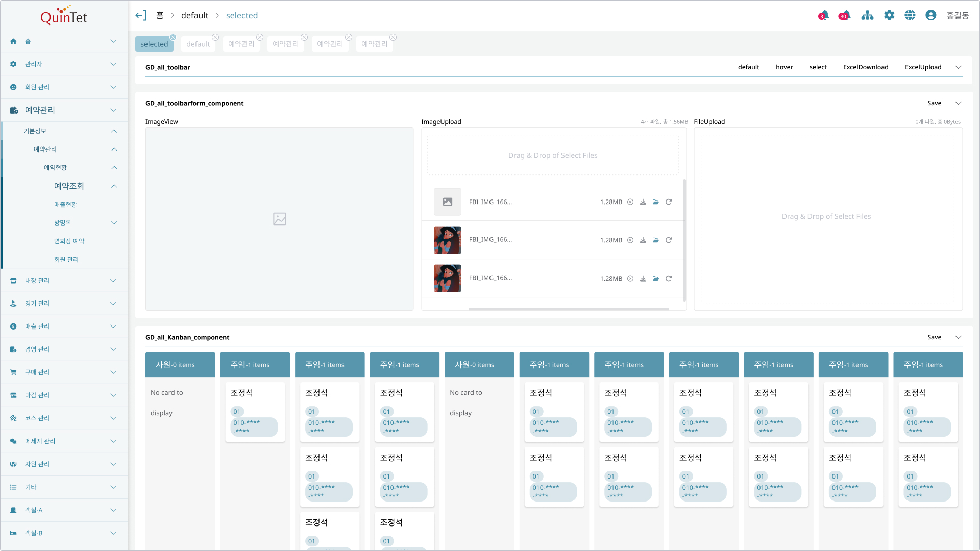980x551 pixels.
Task: Open the bell notifications with badge 3
Action: [823, 15]
